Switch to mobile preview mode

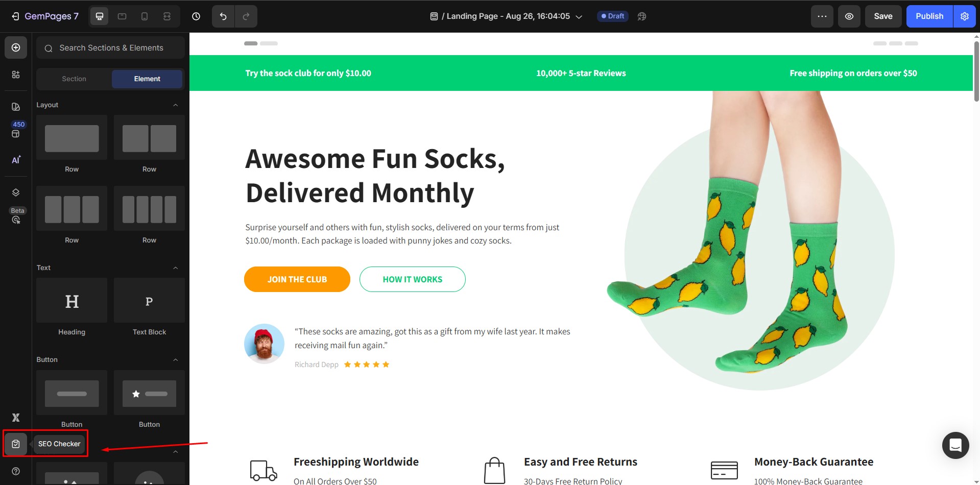pyautogui.click(x=144, y=16)
